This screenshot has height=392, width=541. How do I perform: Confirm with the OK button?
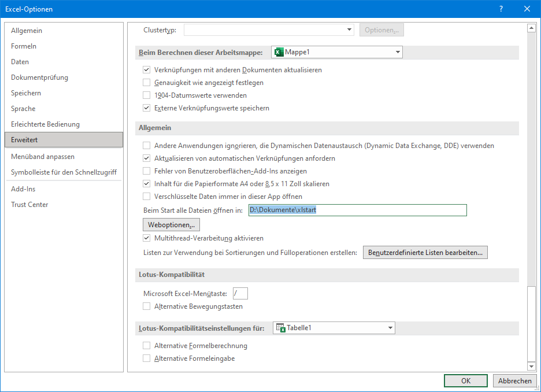(466, 380)
